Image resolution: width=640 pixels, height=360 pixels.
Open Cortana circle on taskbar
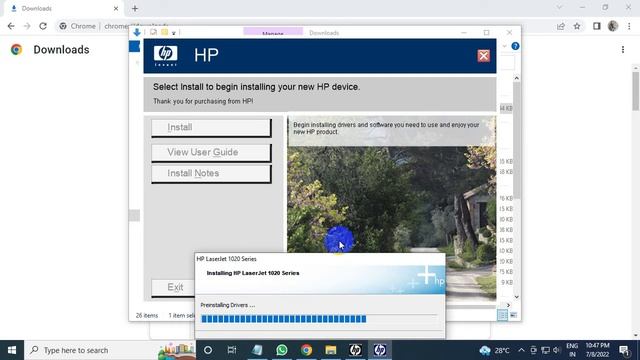(x=208, y=350)
